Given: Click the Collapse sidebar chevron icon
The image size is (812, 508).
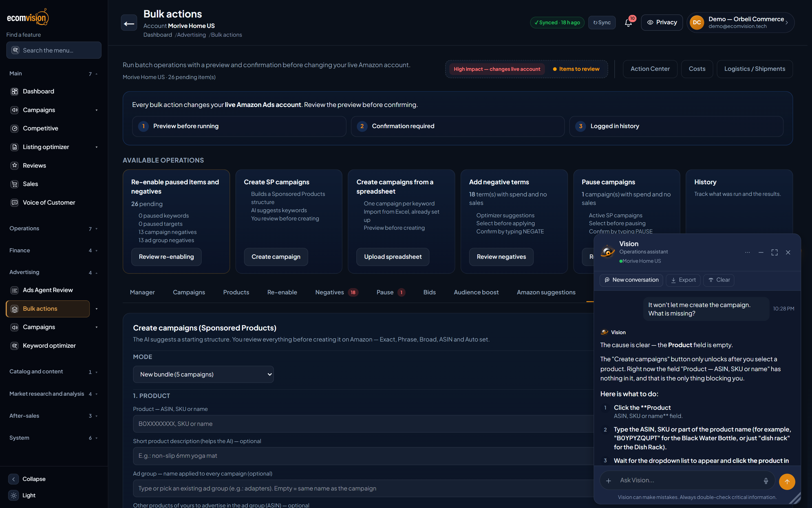Looking at the screenshot, I should 14,479.
